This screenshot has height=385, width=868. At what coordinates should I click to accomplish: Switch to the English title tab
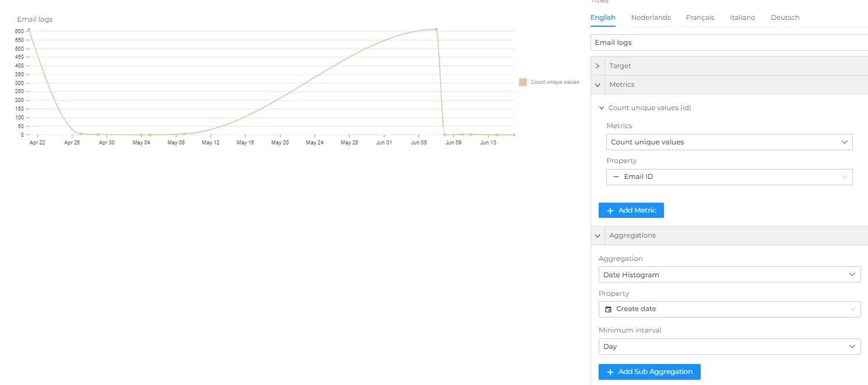[603, 17]
